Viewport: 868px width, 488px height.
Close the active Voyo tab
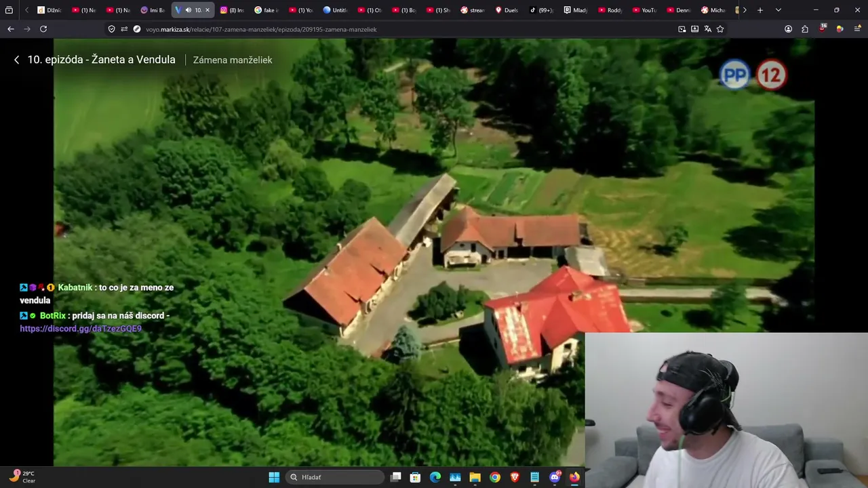point(208,10)
